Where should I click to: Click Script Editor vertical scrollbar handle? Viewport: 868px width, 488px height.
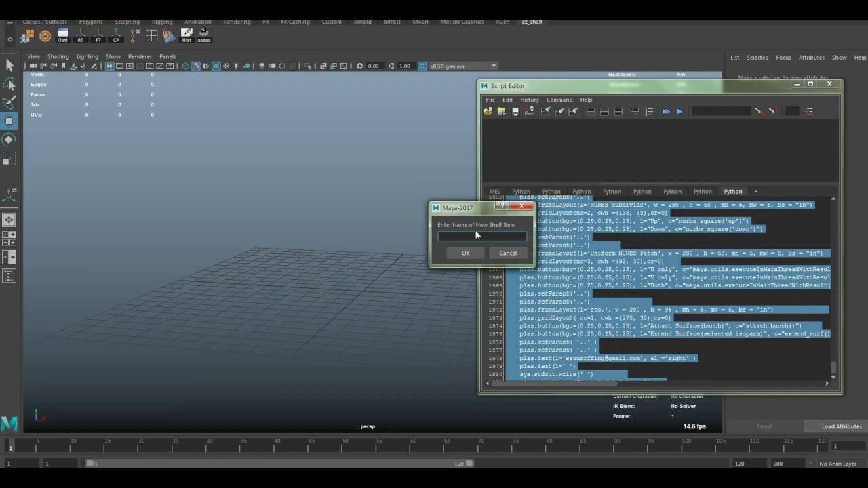(x=833, y=367)
